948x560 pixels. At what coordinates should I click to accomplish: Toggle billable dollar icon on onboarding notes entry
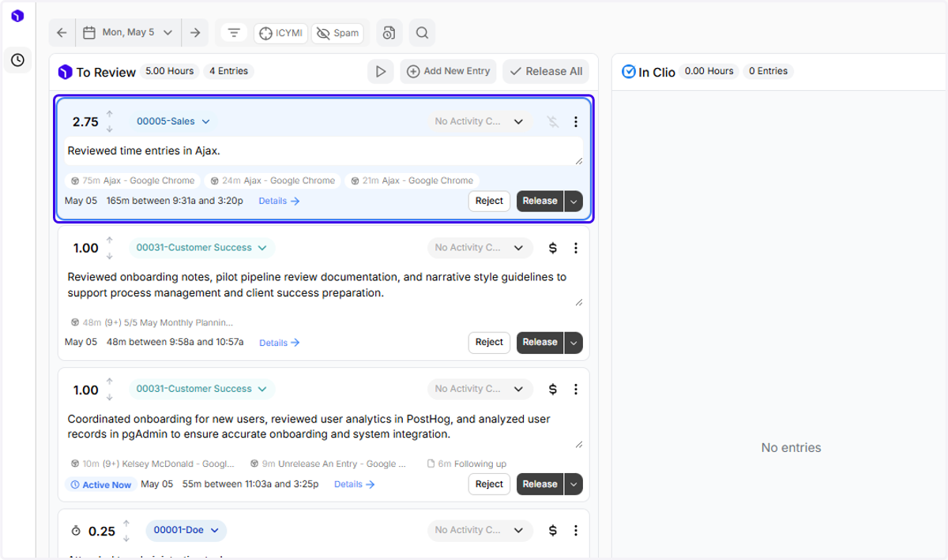pyautogui.click(x=553, y=248)
